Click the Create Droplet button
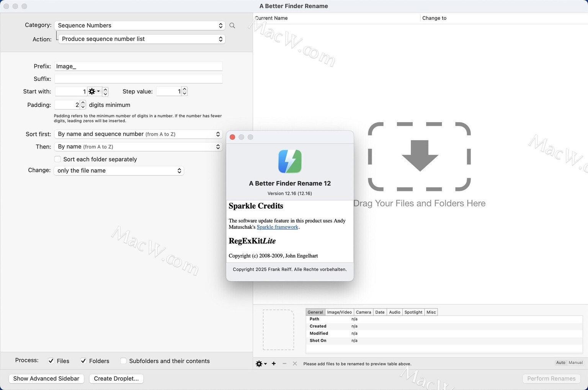The image size is (588, 390). tap(116, 379)
